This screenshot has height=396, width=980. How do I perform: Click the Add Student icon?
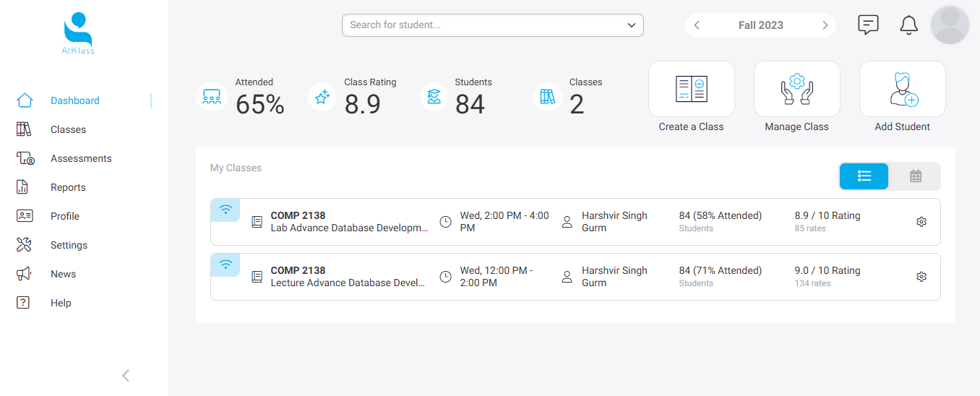pyautogui.click(x=902, y=90)
